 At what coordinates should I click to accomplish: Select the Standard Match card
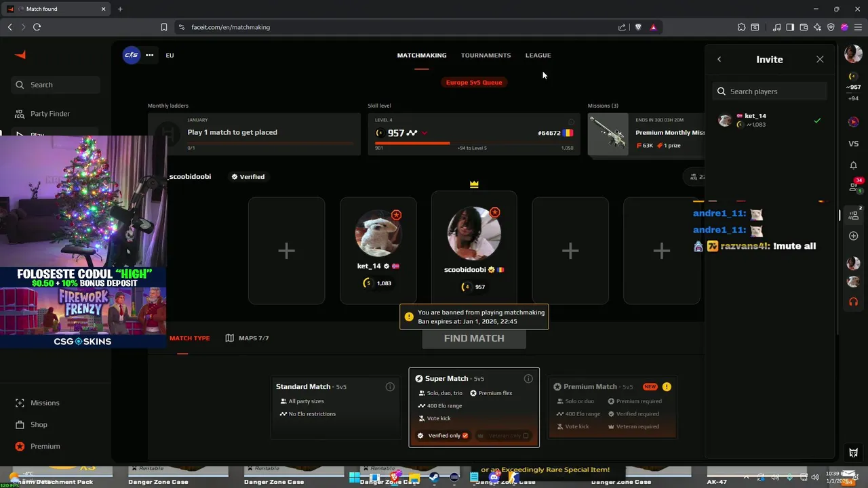[336, 409]
